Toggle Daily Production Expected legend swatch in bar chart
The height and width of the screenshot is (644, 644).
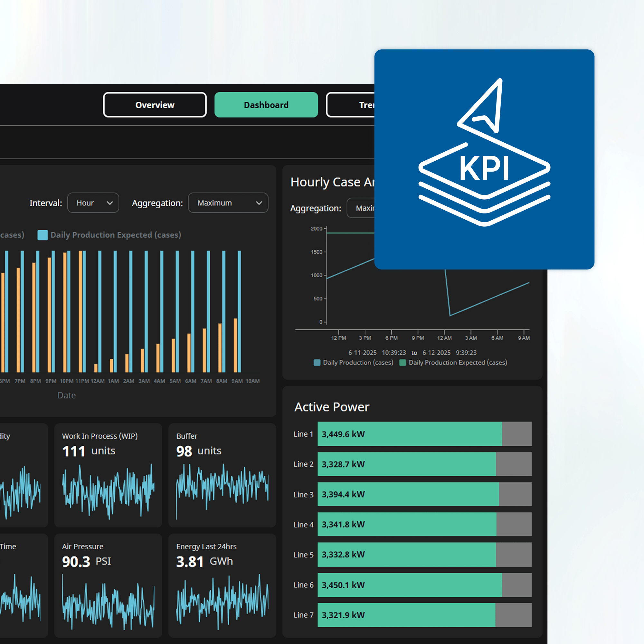[43, 235]
